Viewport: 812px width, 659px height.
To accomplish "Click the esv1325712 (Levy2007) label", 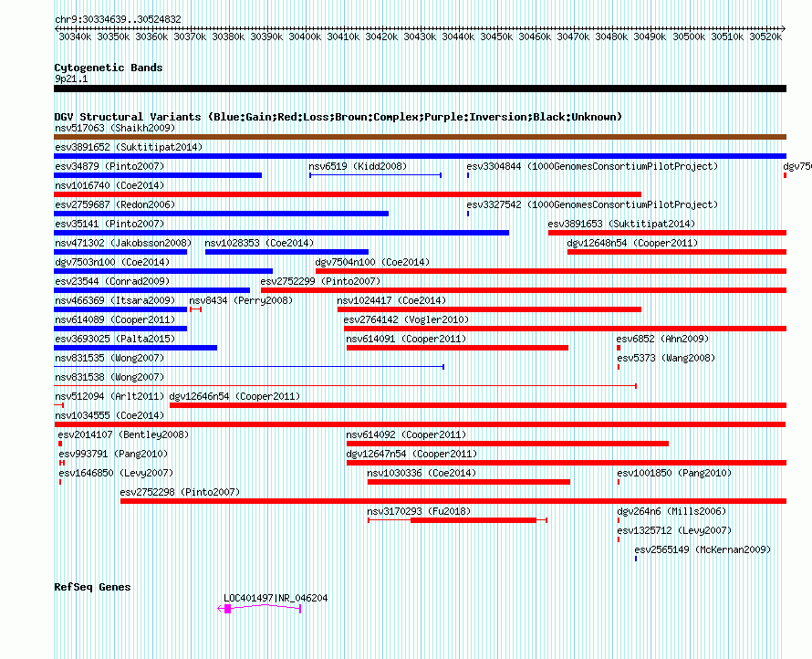I will [674, 530].
